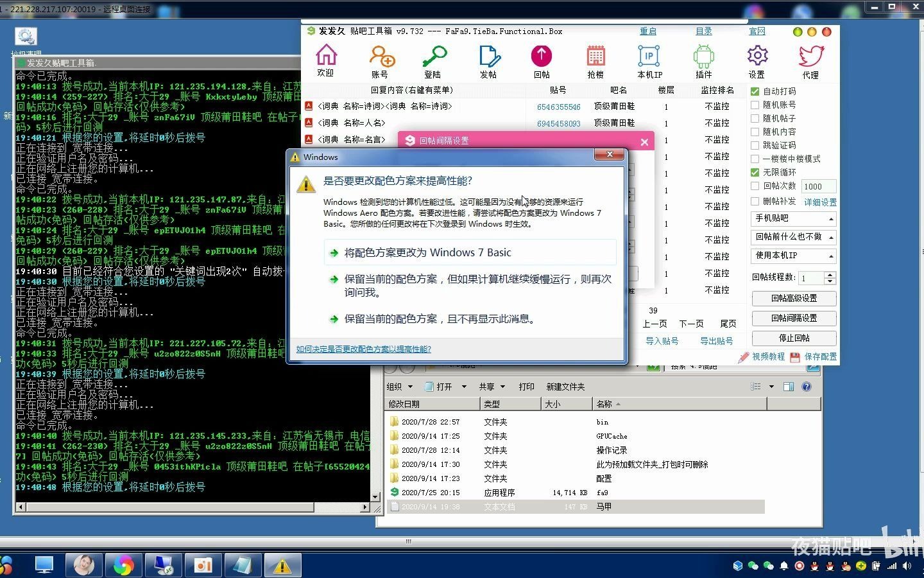
Task: Enable the 随机账号 checkbox
Action: 755,105
